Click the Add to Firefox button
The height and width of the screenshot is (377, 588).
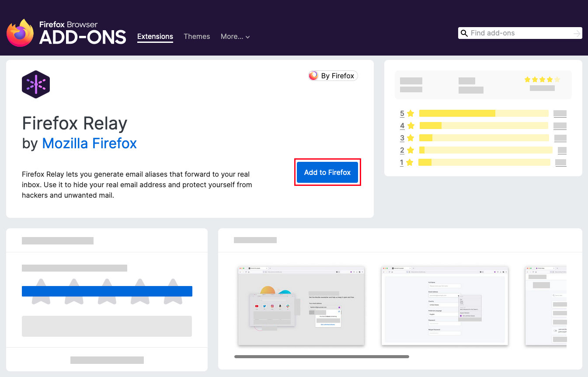click(x=327, y=172)
